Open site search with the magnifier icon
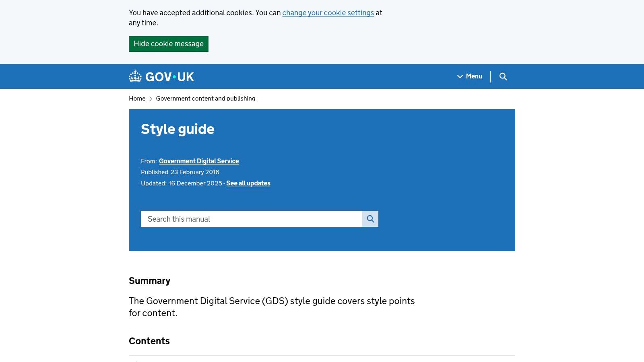 [503, 76]
